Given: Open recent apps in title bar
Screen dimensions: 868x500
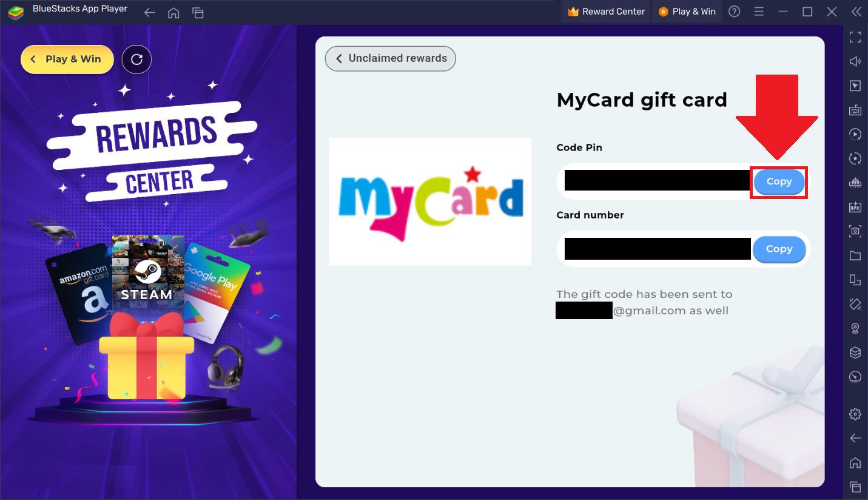Looking at the screenshot, I should click(198, 13).
